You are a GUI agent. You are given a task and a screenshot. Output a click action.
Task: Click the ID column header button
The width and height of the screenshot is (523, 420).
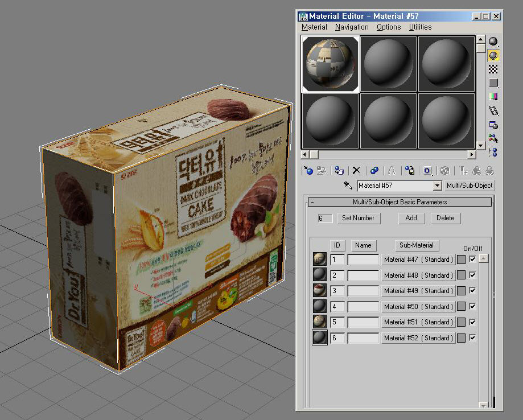[337, 245]
